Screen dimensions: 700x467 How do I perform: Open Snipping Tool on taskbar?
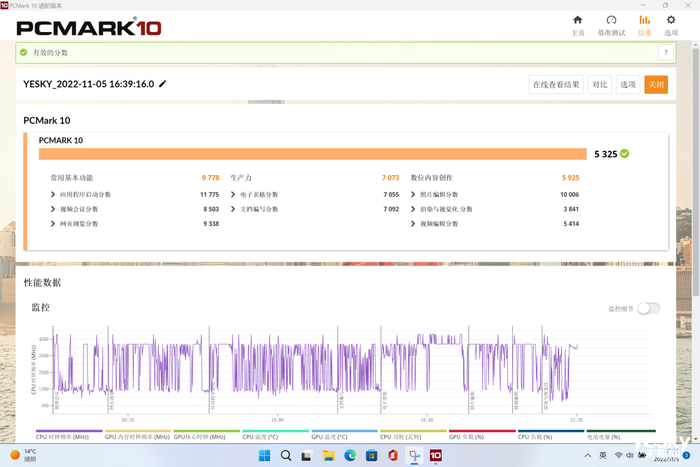point(415,455)
